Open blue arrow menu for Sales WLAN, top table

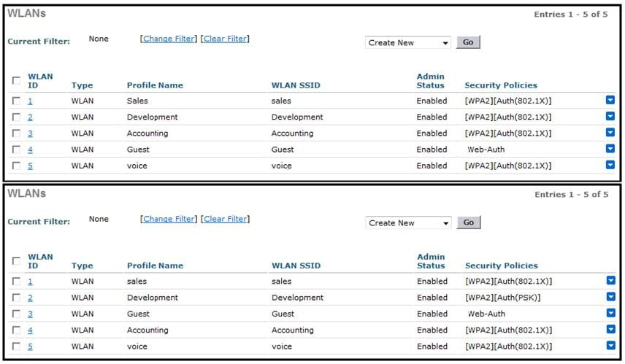[x=610, y=101]
